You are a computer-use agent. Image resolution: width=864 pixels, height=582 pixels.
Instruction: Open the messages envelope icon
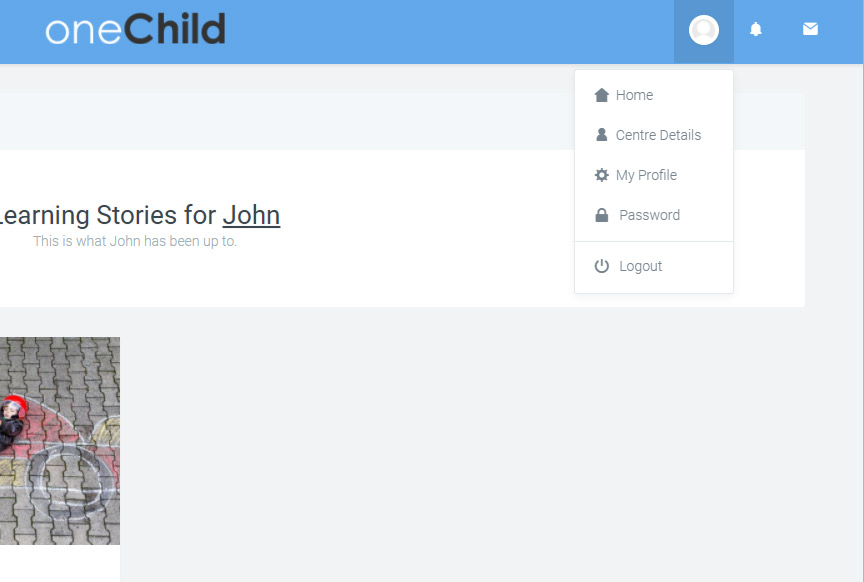(x=810, y=30)
